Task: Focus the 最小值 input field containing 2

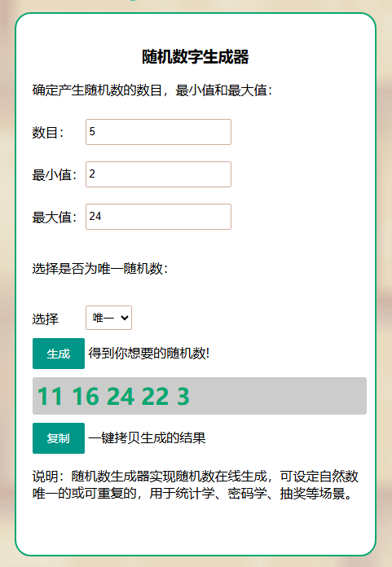Action: click(x=158, y=174)
